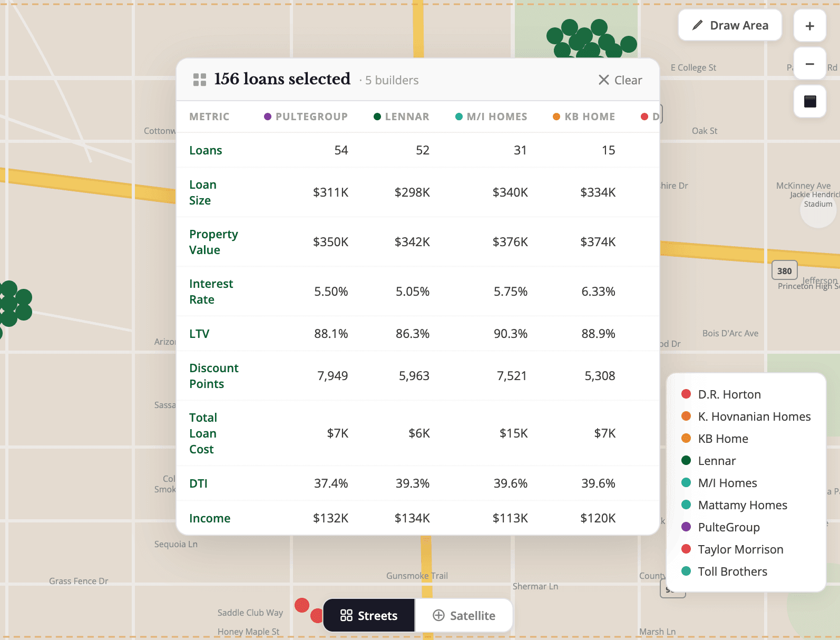Screen dimensions: 840x640
Task: Click the LTV row label
Action: pos(199,334)
